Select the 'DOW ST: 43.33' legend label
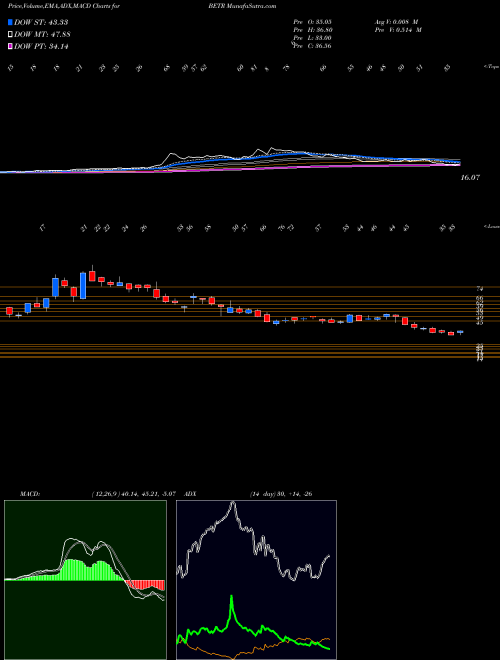The height and width of the screenshot is (660, 500). tap(41, 22)
